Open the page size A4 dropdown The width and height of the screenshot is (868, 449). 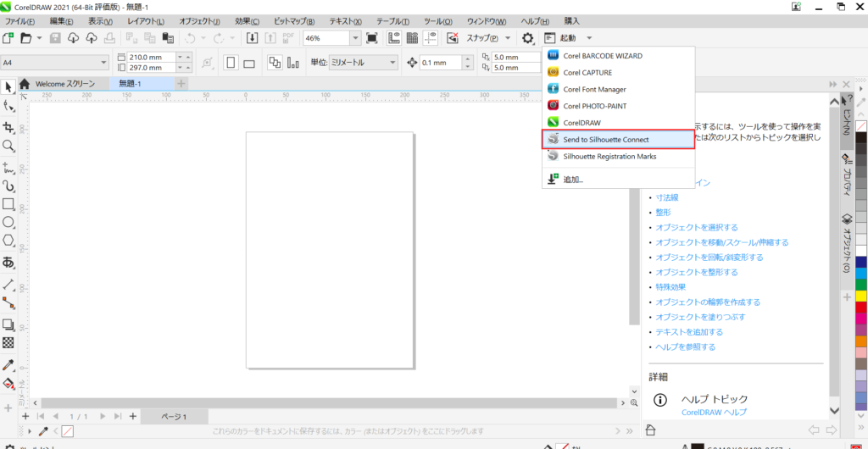click(x=104, y=63)
